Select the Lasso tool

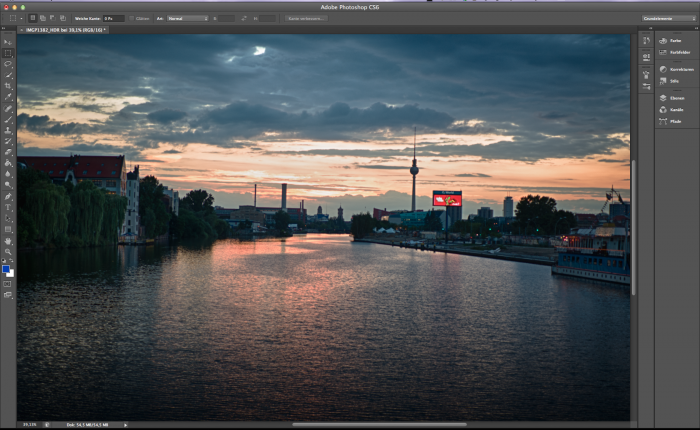[8, 64]
